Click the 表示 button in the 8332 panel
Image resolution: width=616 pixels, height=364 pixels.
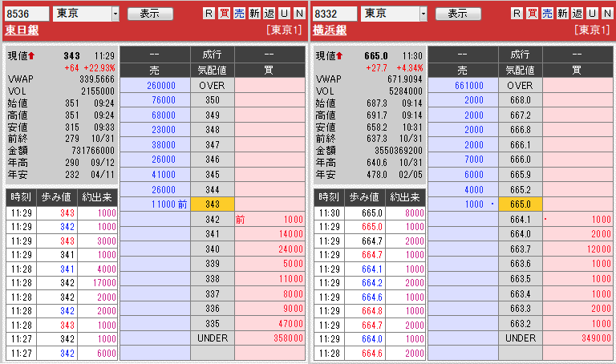458,14
